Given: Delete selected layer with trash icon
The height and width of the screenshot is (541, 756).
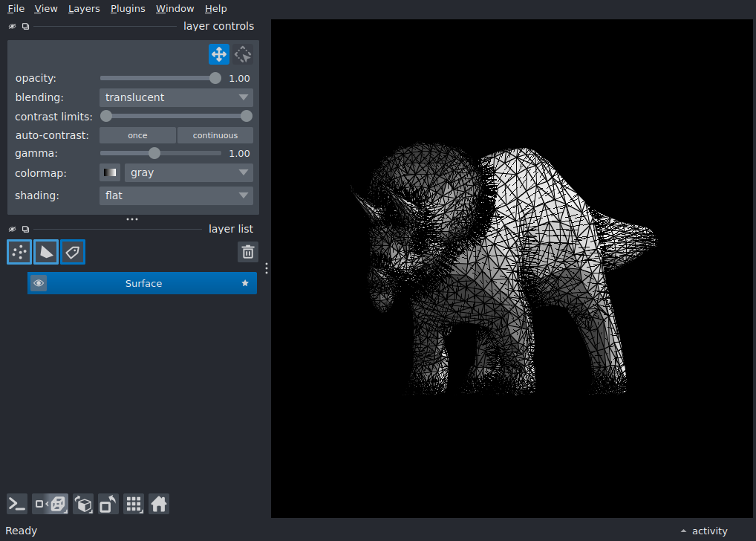Looking at the screenshot, I should (248, 252).
